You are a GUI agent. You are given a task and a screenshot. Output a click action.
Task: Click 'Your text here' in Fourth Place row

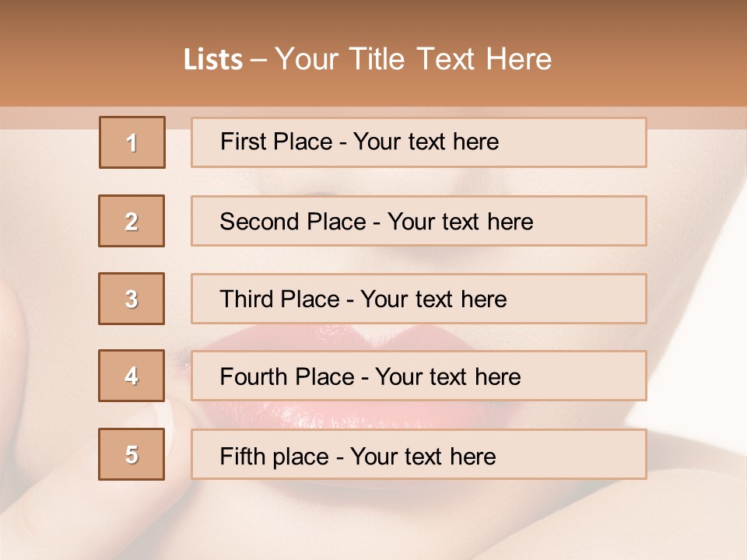coord(447,377)
